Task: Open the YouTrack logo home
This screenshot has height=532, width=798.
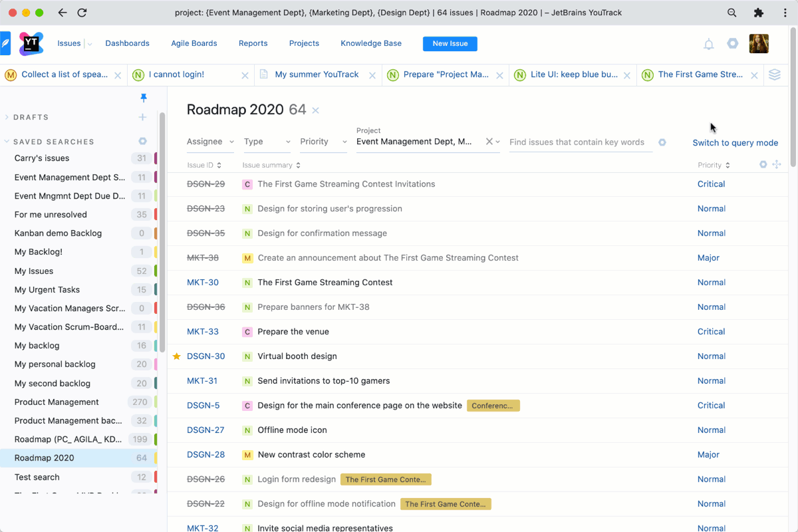Action: [x=31, y=43]
